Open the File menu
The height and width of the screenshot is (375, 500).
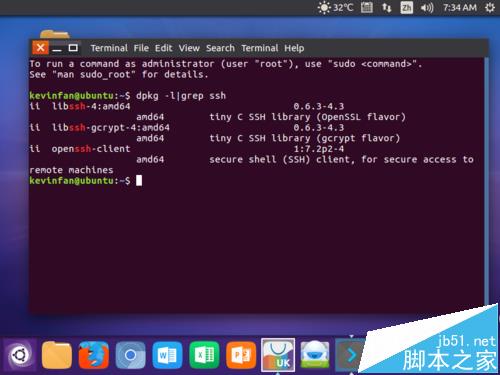tap(141, 48)
